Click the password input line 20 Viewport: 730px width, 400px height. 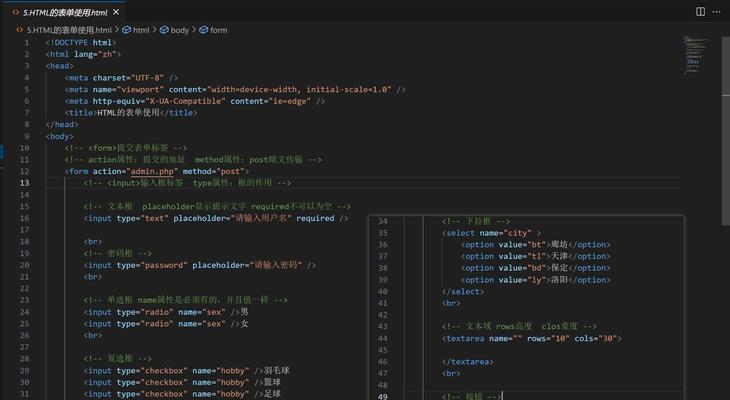click(x=200, y=265)
